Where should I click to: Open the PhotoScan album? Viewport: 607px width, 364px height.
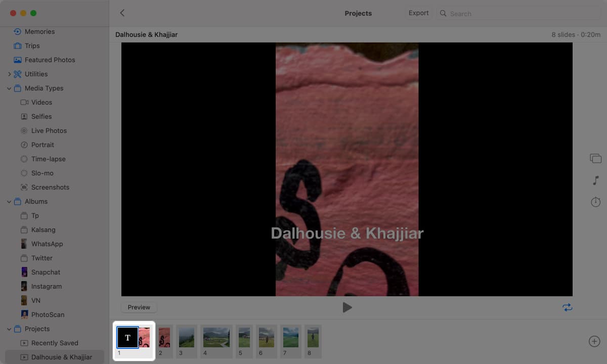48,314
